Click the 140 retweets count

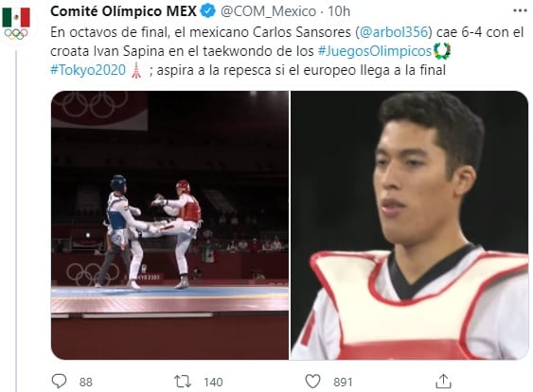coord(213,383)
